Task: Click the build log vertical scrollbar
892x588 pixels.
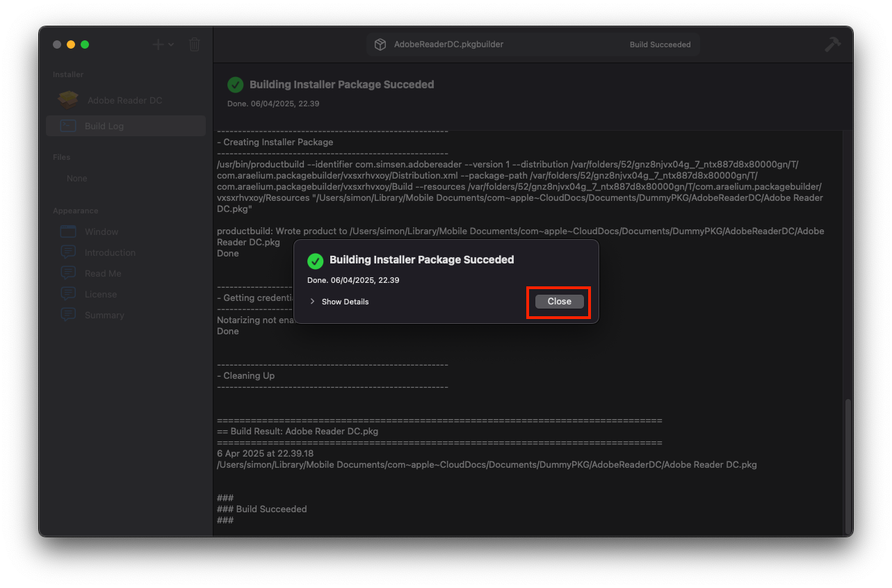Action: pyautogui.click(x=847, y=466)
